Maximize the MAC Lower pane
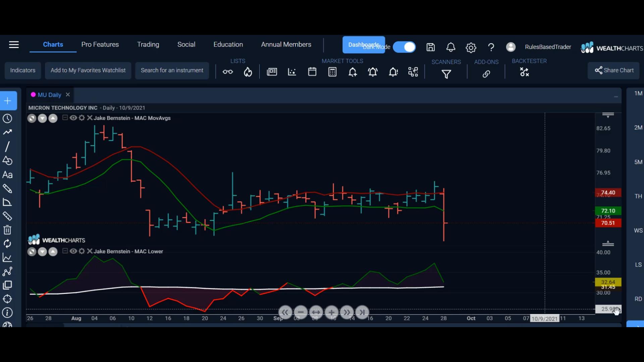The image size is (644, 362). tap(32, 252)
